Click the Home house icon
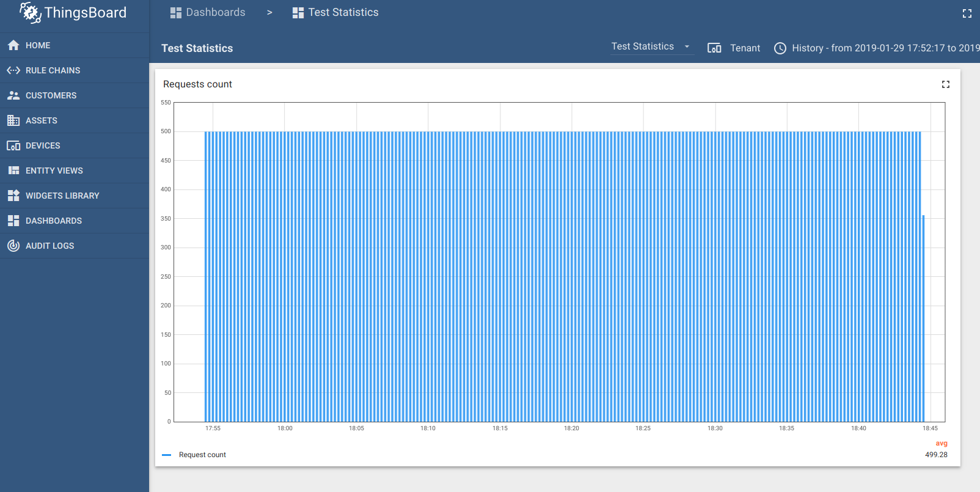Screen dimensions: 980x492 [x=13, y=45]
